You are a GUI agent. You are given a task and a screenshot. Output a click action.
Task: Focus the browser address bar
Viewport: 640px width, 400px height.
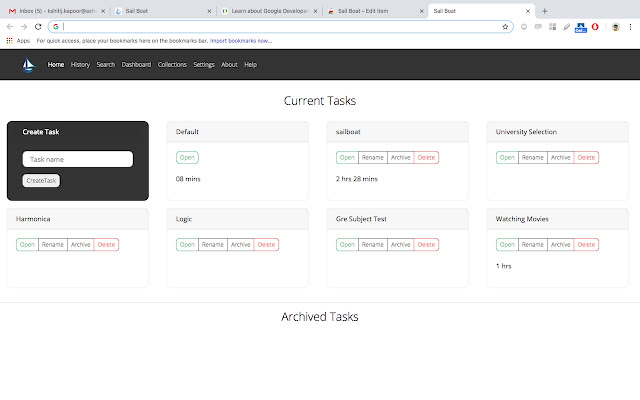click(x=282, y=27)
